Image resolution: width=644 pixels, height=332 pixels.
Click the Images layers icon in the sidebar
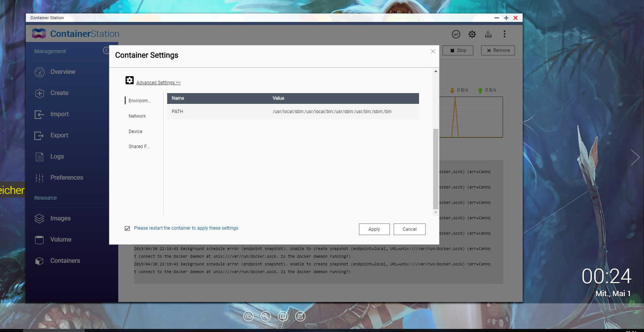coord(39,219)
